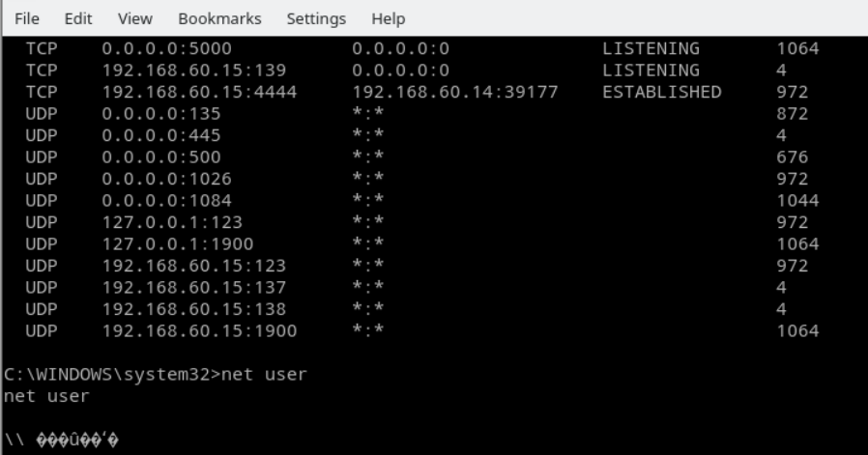Click the garbled text line starting with \\

pos(61,441)
